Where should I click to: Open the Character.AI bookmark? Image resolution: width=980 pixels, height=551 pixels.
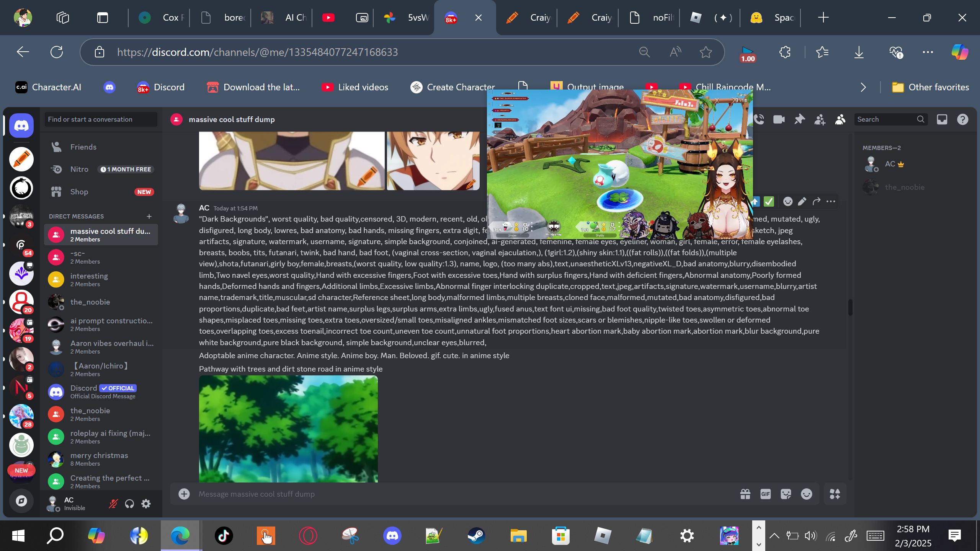click(48, 87)
